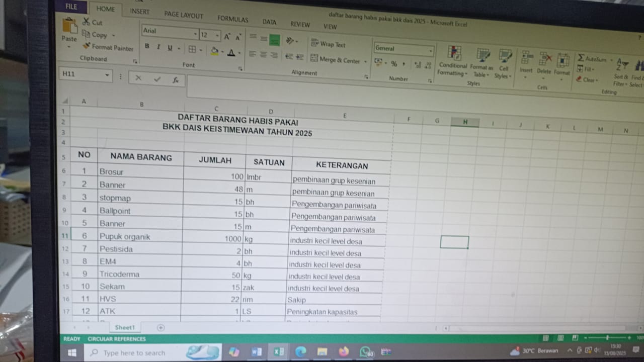Open the General number format dropdown
Image resolution: width=644 pixels, height=362 pixels.
(x=431, y=51)
